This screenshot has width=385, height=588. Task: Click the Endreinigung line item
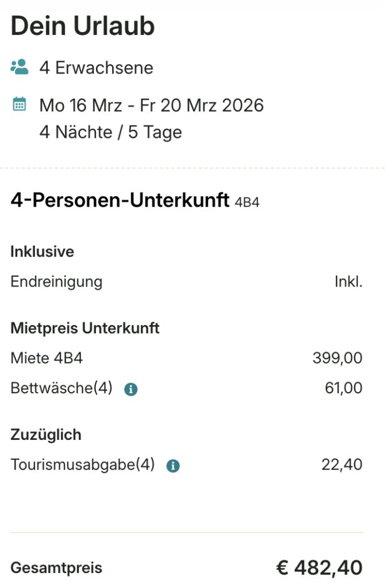tap(56, 281)
